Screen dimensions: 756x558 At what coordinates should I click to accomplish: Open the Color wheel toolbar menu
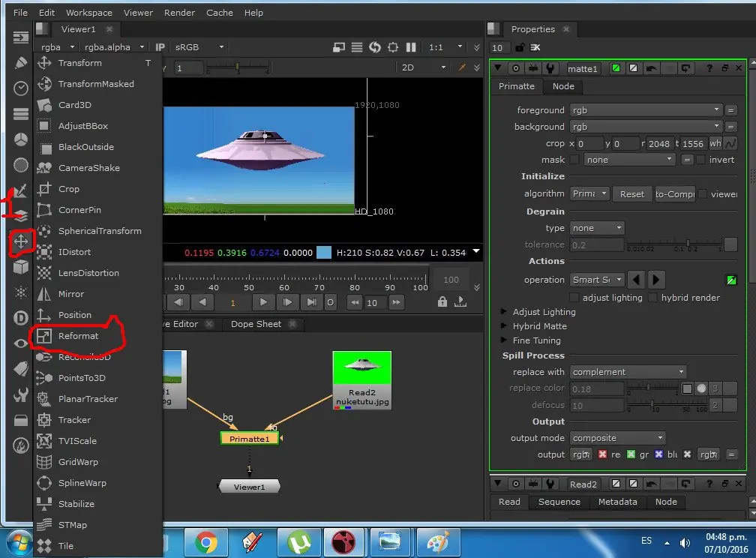(21, 139)
